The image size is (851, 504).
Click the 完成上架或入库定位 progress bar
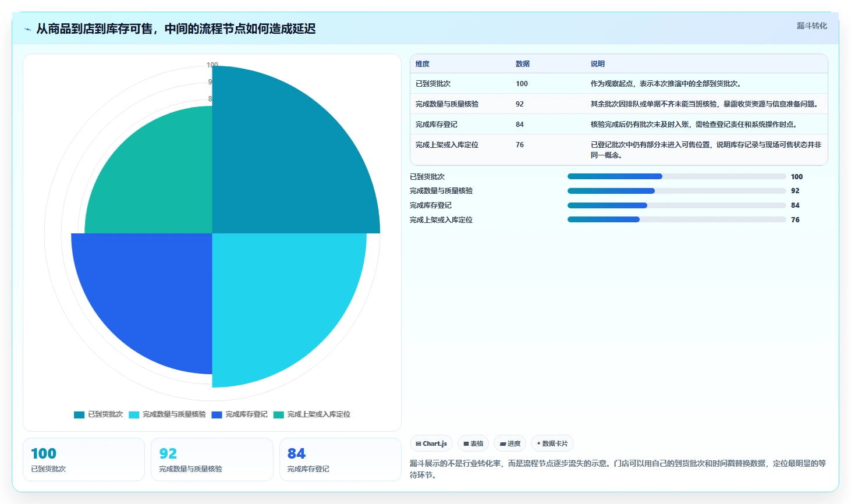pos(677,219)
